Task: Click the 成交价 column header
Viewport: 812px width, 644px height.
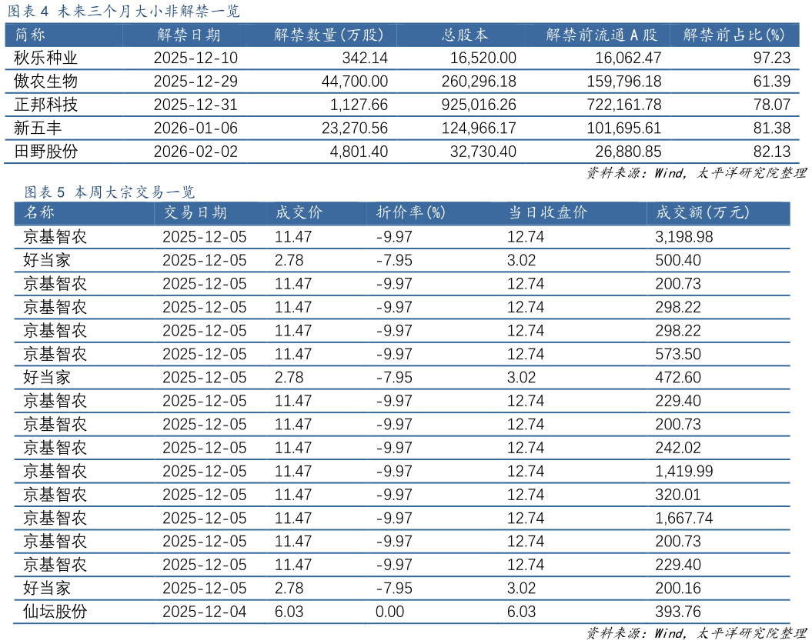Action: click(299, 212)
